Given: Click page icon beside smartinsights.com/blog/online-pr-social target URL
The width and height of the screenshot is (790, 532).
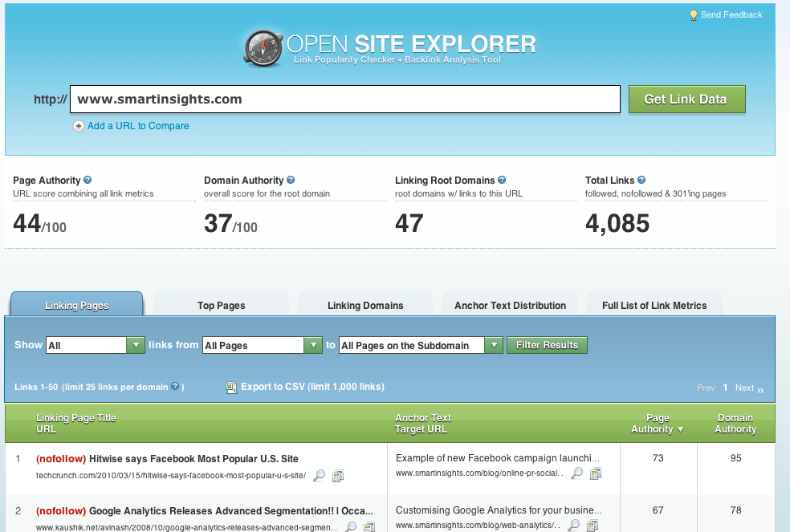Looking at the screenshot, I should point(596,473).
